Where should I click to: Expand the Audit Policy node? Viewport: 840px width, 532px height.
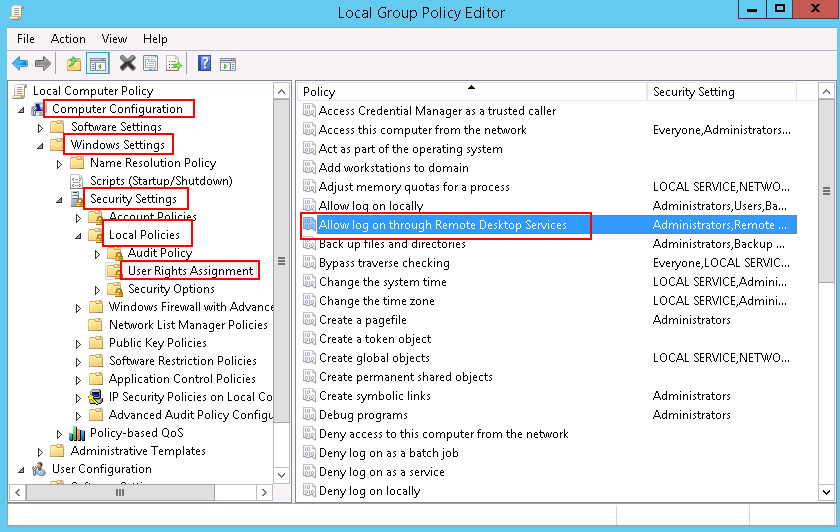[98, 254]
